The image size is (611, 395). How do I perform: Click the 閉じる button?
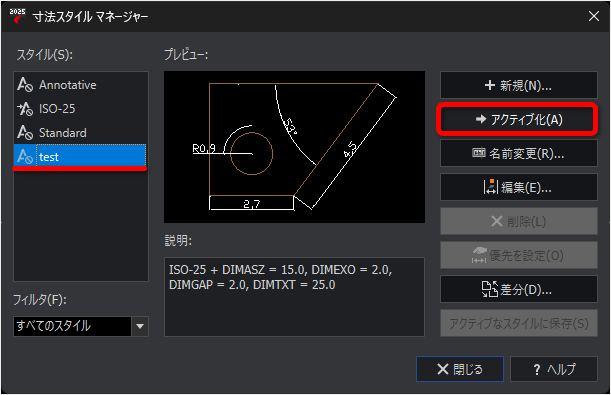point(460,369)
